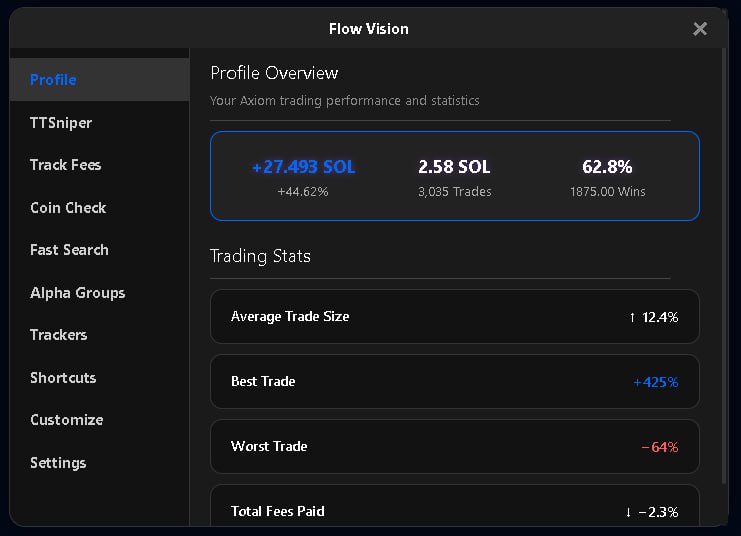Click the Best Trade stat card
Viewport: 741px width, 536px height.
[454, 382]
